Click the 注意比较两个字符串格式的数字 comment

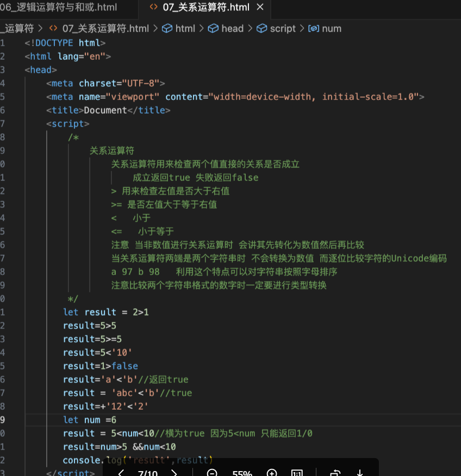point(219,285)
